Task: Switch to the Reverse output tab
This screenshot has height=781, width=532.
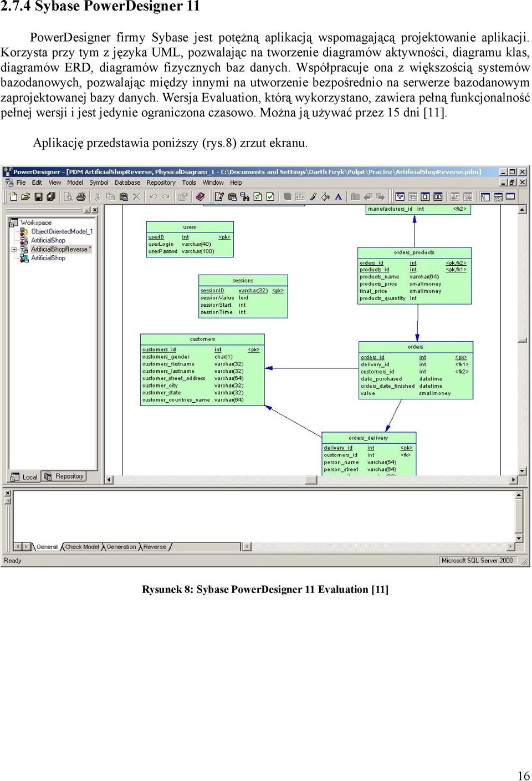Action: (155, 547)
